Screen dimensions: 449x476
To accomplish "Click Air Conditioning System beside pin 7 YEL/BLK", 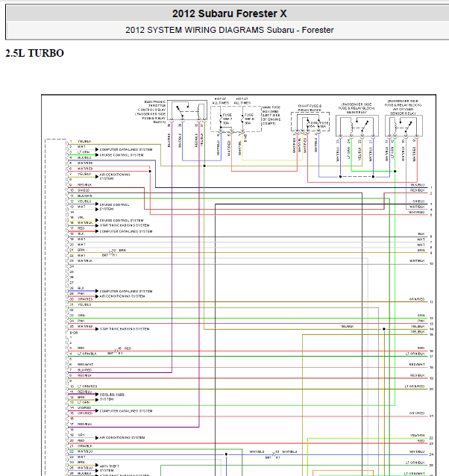I will pyautogui.click(x=115, y=177).
